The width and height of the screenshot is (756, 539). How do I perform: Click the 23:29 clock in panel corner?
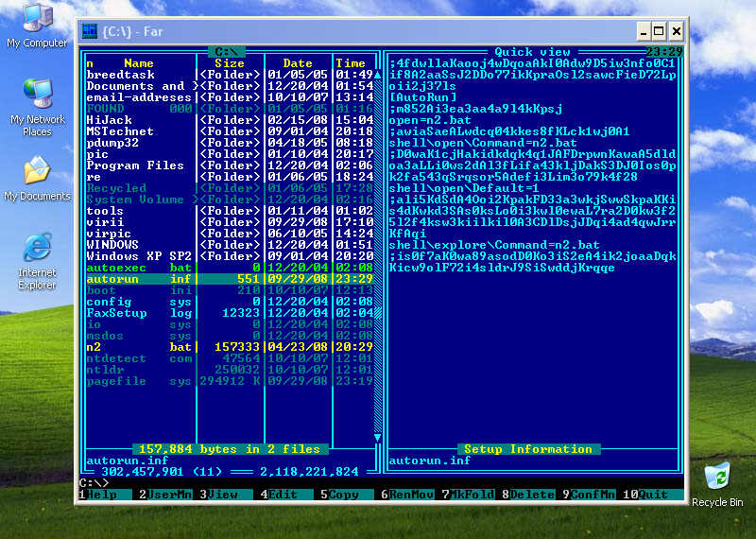point(664,52)
